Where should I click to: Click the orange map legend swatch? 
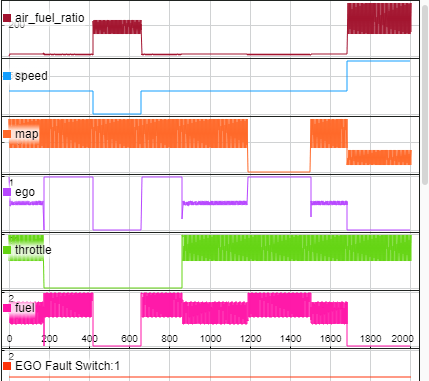(7, 134)
